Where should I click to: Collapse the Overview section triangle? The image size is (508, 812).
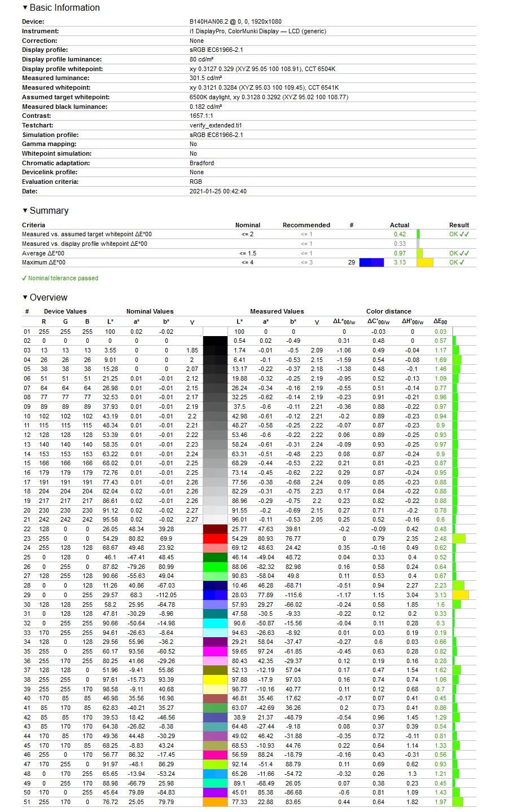[x=25, y=298]
